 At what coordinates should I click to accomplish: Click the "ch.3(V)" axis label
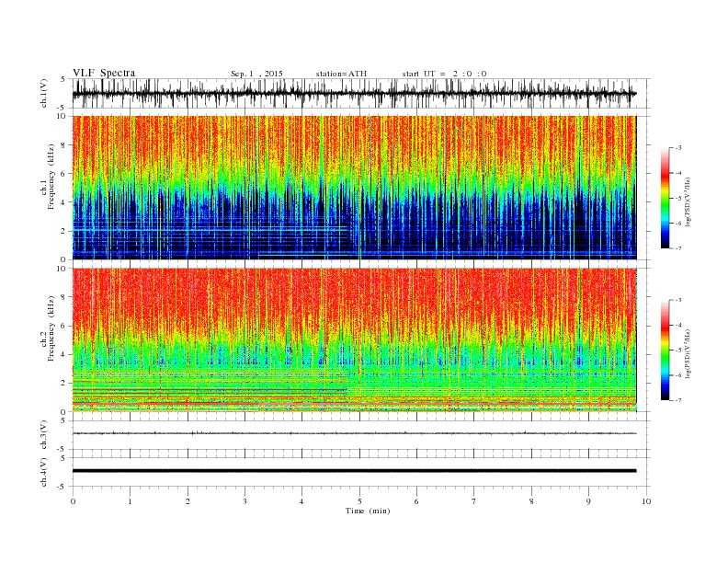click(44, 435)
